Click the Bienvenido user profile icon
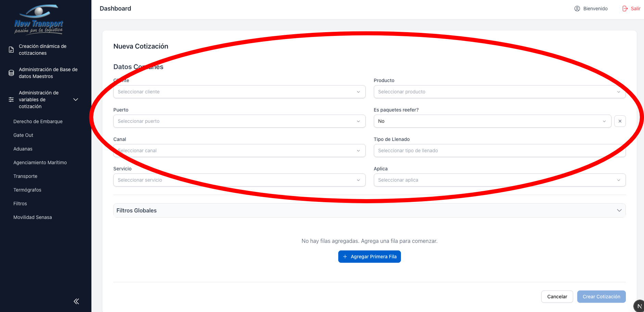 point(577,9)
